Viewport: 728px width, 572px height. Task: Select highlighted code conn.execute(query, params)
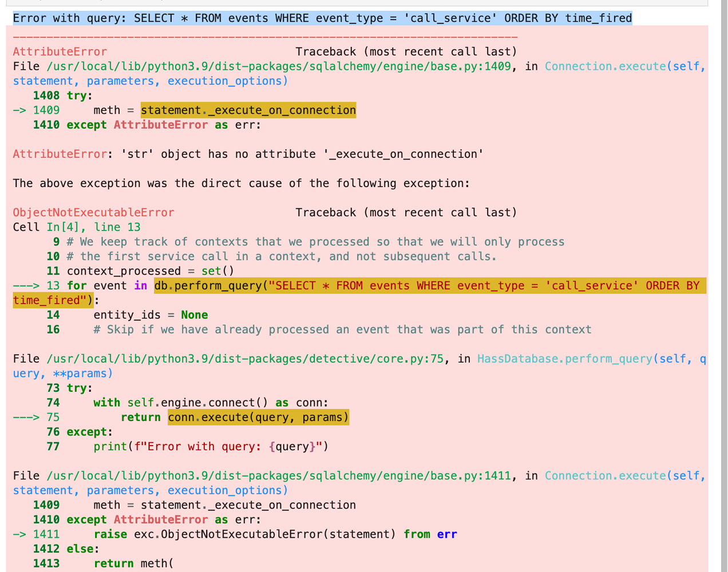[258, 417]
